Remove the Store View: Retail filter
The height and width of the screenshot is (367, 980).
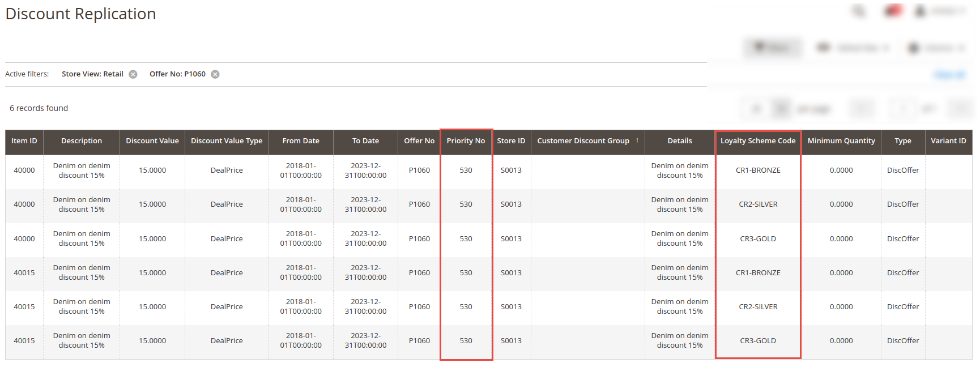pos(133,74)
